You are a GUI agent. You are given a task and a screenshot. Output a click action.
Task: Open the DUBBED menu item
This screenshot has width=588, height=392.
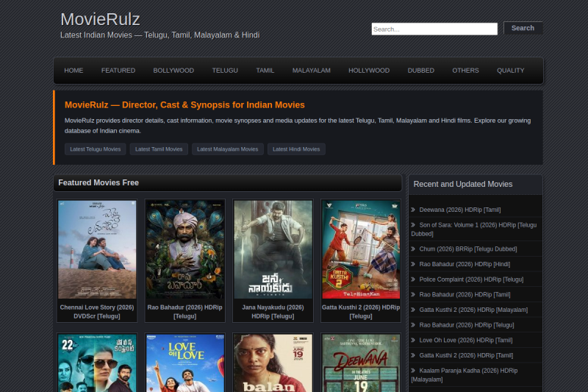click(420, 71)
